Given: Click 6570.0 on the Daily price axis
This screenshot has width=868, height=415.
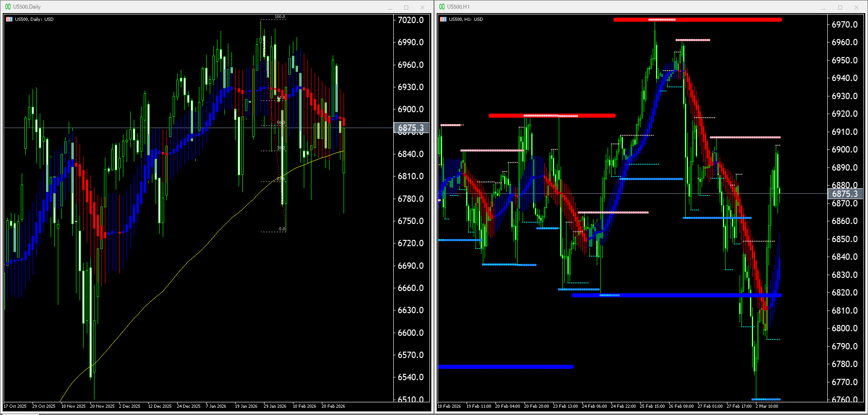Looking at the screenshot, I should [410, 355].
